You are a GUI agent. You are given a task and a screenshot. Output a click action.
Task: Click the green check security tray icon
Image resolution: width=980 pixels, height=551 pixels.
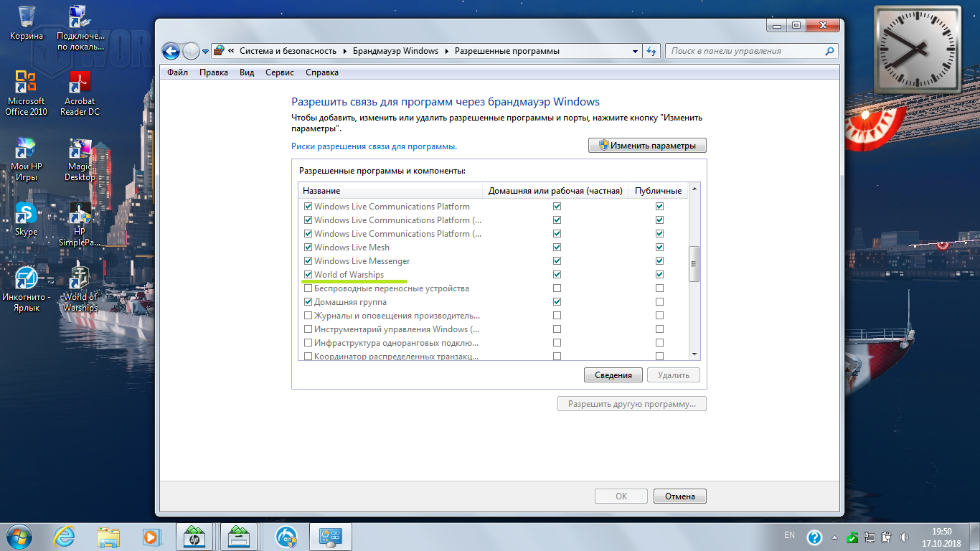coord(852,537)
